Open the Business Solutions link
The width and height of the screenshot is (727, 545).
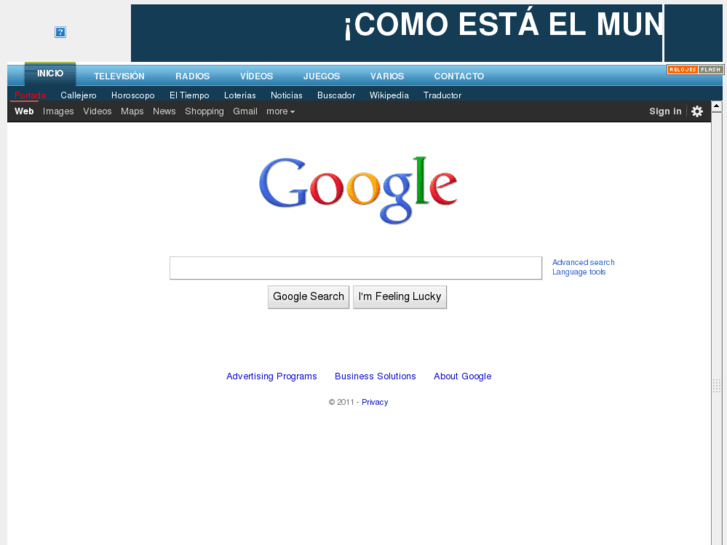point(375,376)
